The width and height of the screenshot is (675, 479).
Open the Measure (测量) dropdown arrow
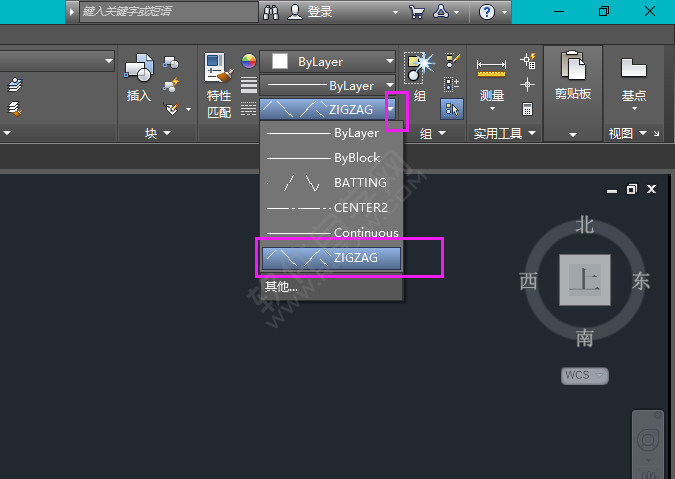tap(492, 109)
